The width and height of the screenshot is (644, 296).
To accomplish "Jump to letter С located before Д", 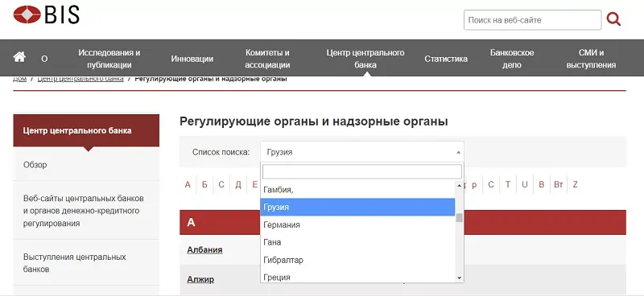I will click(221, 185).
